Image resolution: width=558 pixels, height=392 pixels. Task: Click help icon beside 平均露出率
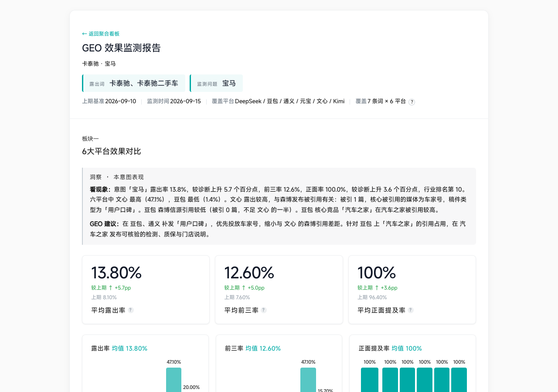pos(131,310)
